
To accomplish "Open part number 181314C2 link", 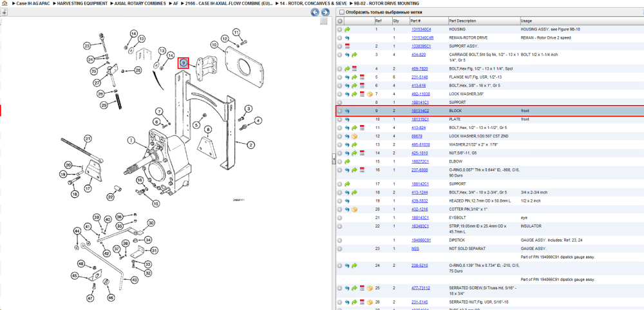I will [x=420, y=111].
